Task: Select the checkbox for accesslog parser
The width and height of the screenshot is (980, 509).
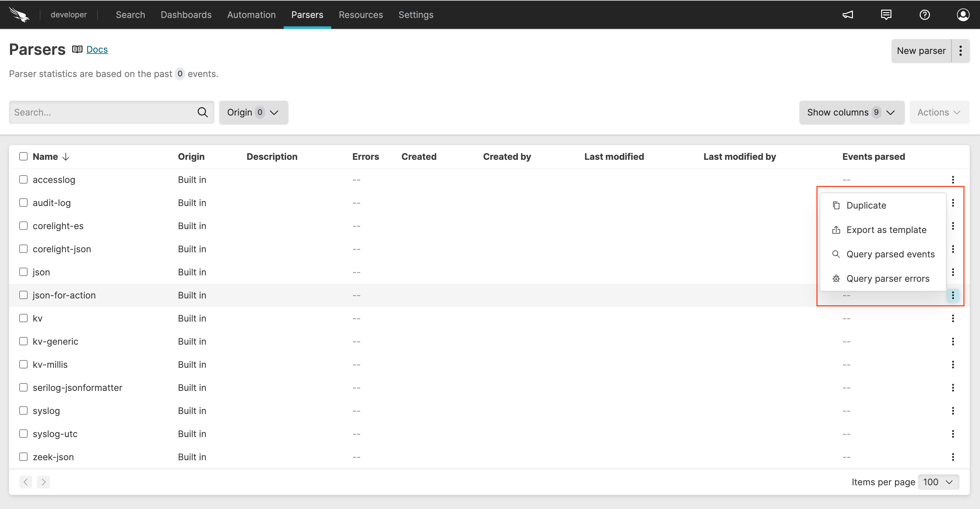Action: pyautogui.click(x=23, y=179)
